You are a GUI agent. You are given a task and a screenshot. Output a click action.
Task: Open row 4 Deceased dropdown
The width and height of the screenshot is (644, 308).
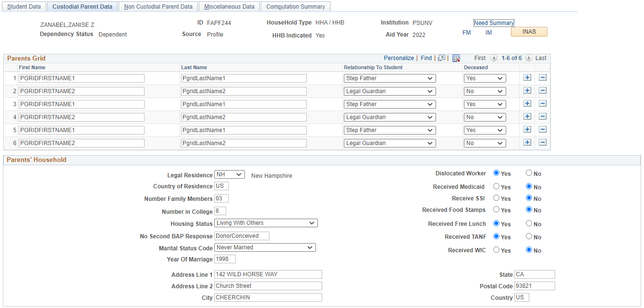(x=485, y=117)
